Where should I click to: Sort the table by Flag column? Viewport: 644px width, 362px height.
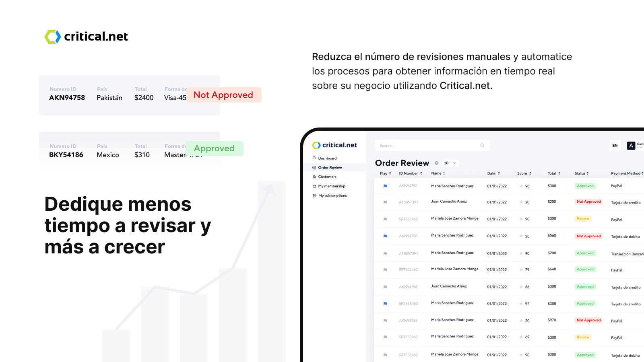[x=385, y=173]
